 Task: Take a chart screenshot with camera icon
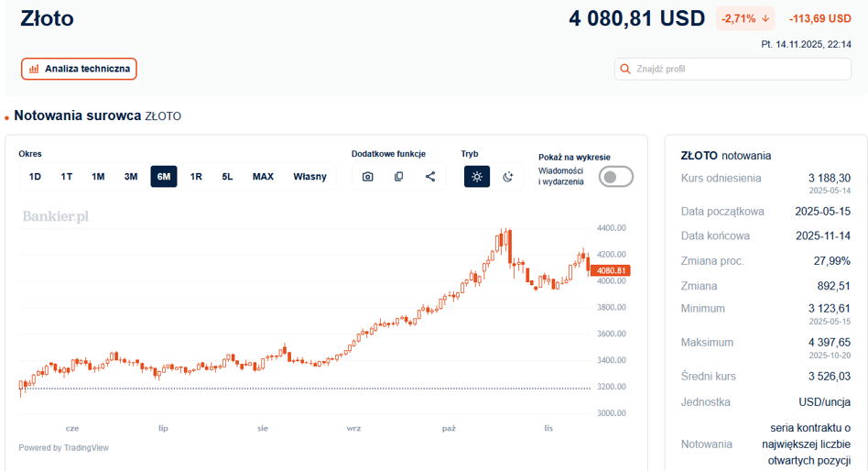point(368,177)
